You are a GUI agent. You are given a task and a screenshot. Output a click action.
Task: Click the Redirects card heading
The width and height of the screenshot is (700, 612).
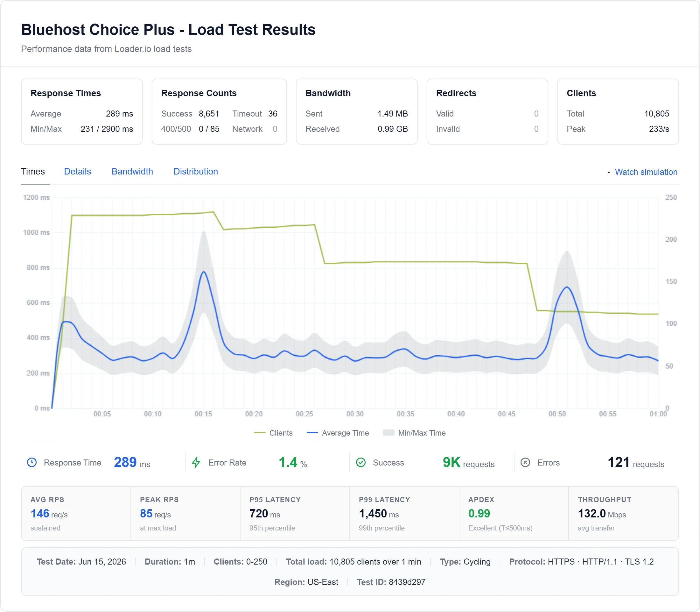pyautogui.click(x=456, y=93)
